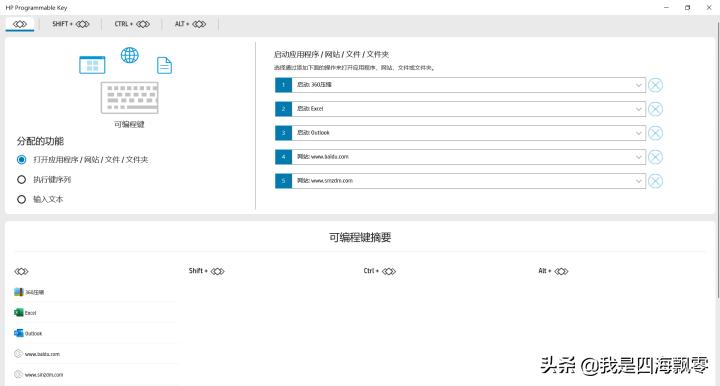Delete the www.baidu.com entry via X icon

click(x=655, y=157)
